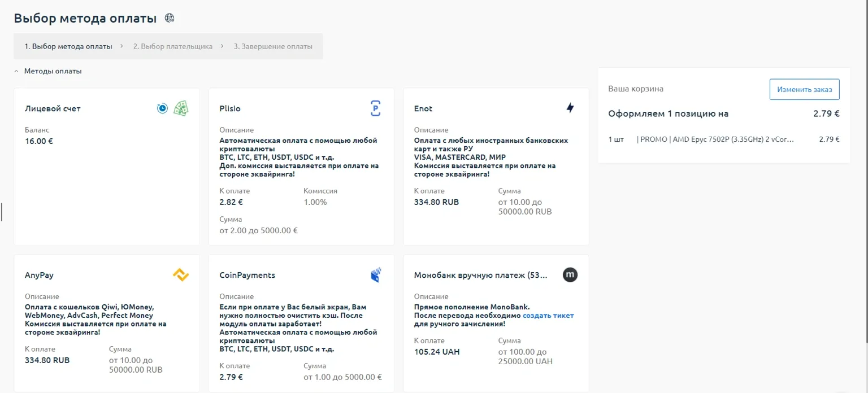The width and height of the screenshot is (868, 393).
Task: Pick the Enot payment method title
Action: (x=423, y=108)
